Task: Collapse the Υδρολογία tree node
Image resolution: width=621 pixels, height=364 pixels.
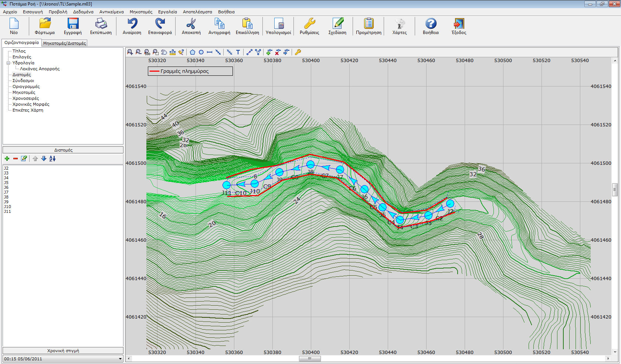Action: pyautogui.click(x=8, y=63)
